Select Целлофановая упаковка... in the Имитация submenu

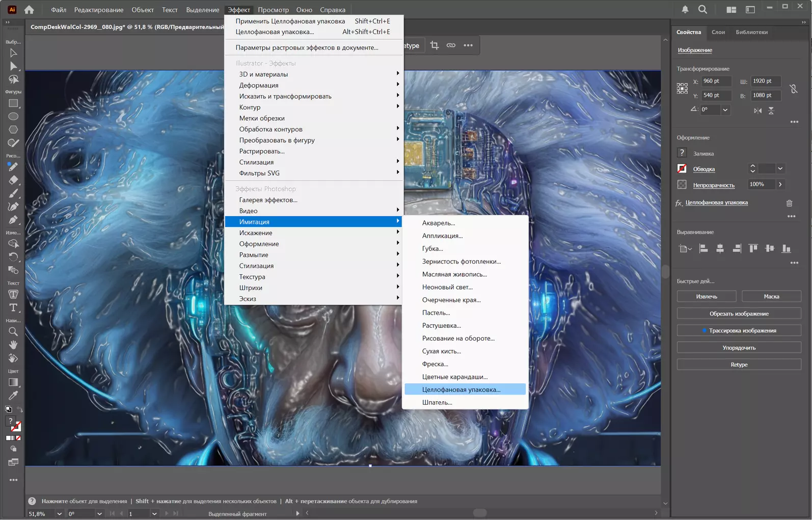tap(465, 389)
